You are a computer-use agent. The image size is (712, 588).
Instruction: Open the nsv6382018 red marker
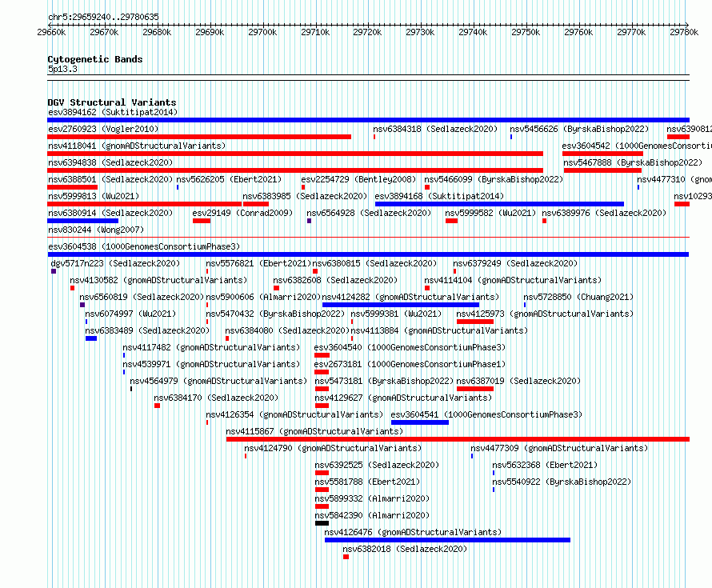[346, 557]
